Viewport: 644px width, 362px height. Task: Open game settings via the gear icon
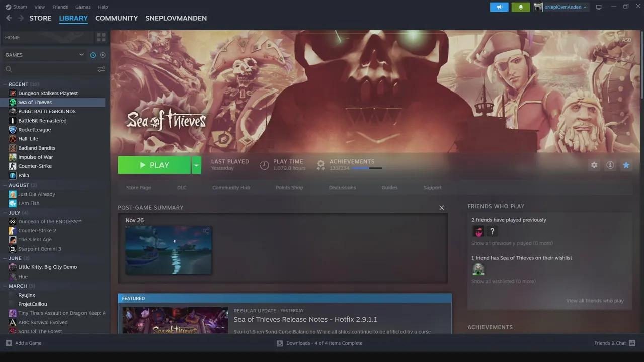[x=594, y=165]
